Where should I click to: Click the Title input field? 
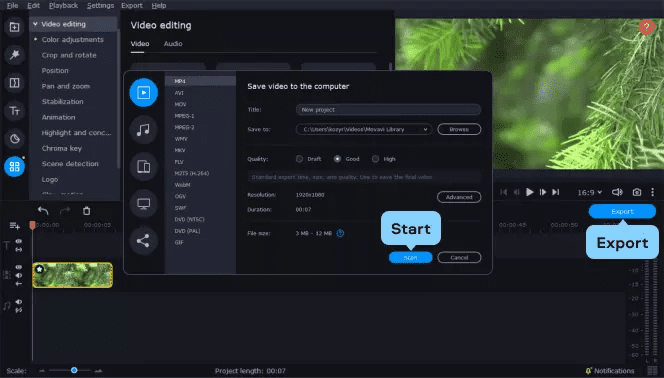point(388,110)
